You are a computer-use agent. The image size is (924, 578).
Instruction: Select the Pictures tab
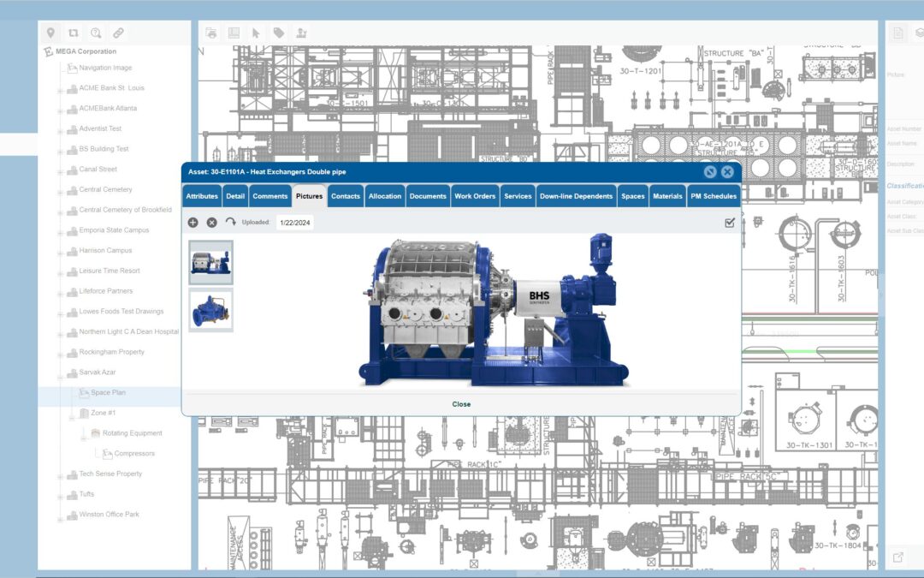pos(310,196)
